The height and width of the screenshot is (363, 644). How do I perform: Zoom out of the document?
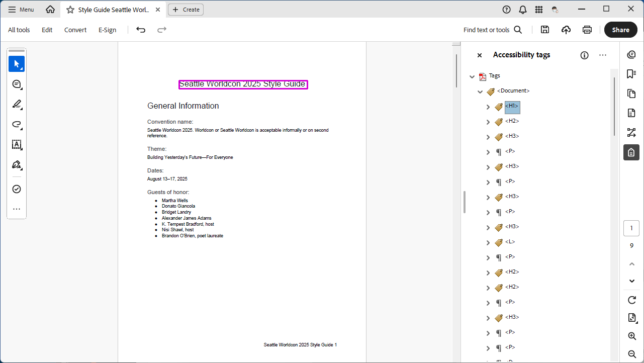(x=632, y=354)
